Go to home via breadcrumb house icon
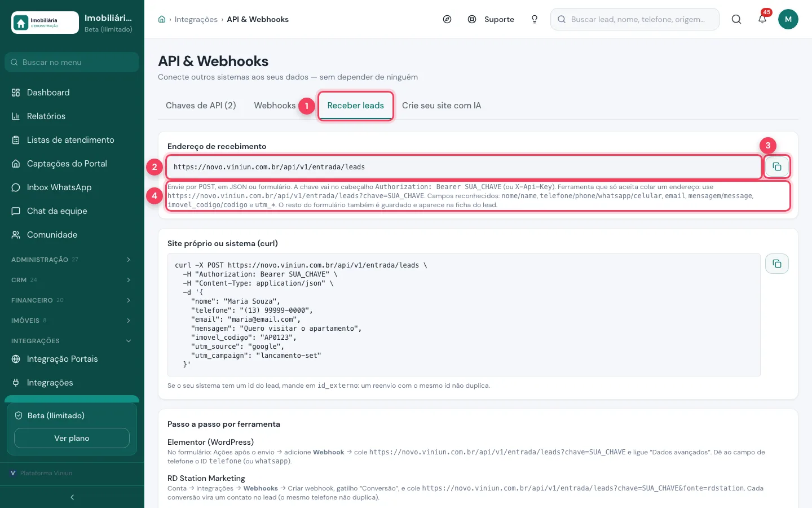Screen dimensions: 812x508 [x=162, y=19]
